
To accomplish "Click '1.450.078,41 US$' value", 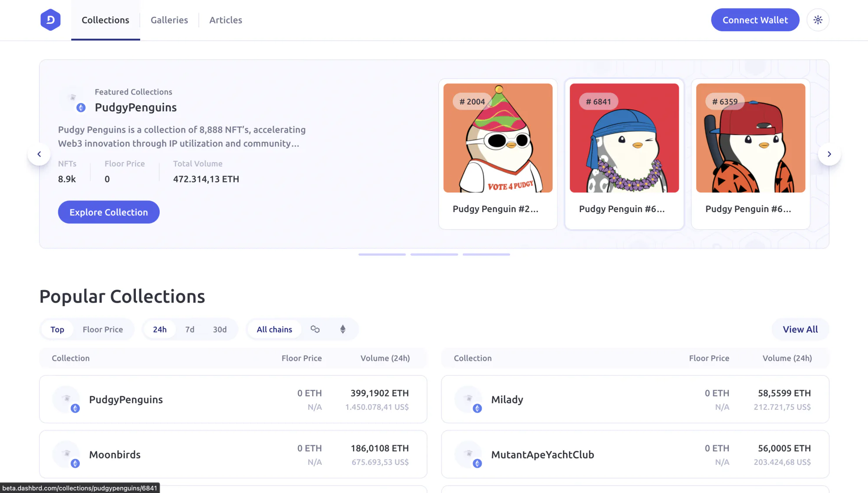I will coord(377,407).
